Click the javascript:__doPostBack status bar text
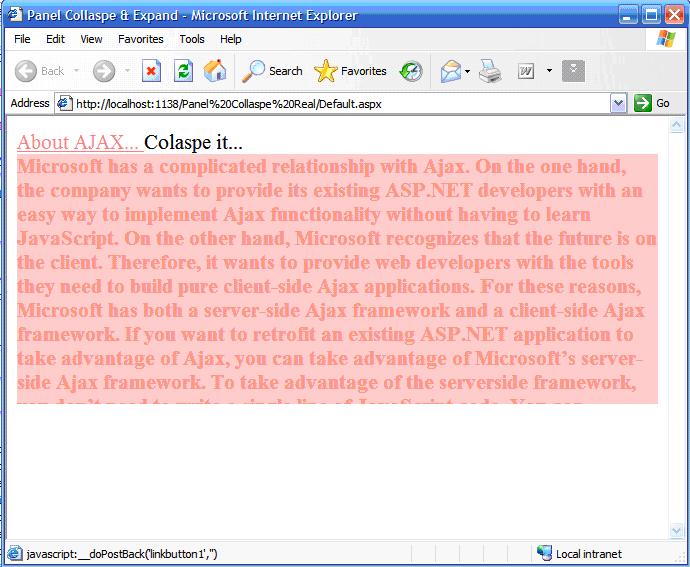 coord(122,554)
